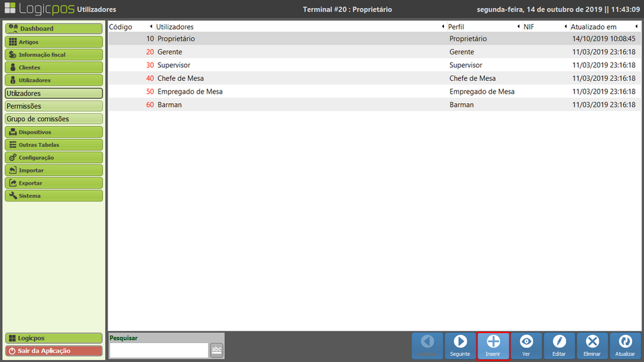Click the Inserir plus button

coord(493,345)
